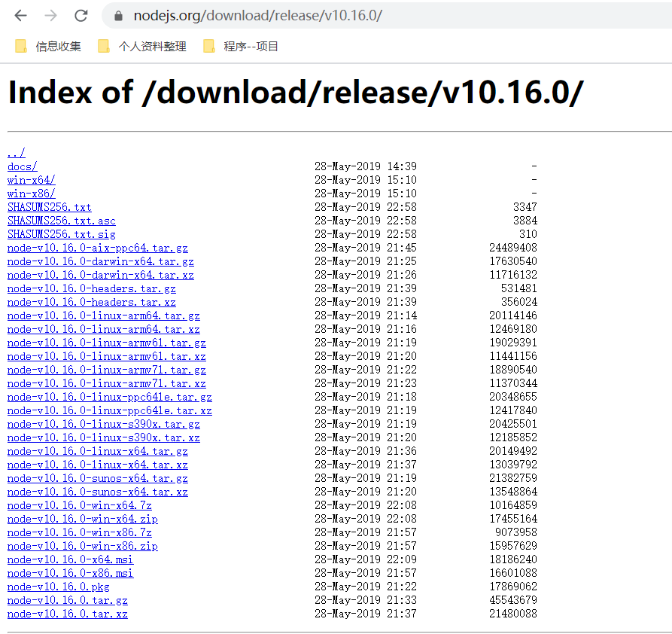
Task: Download node-v10.16.0-linux-ppc64le.tar.xz
Action: click(110, 410)
